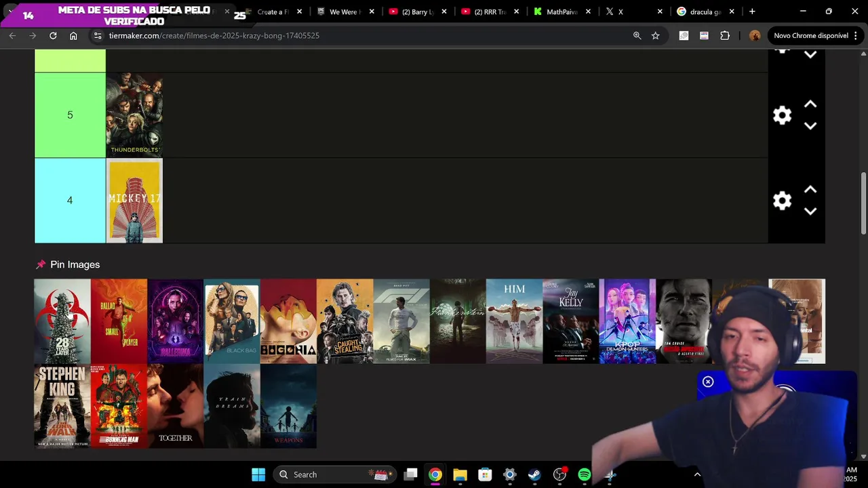Open the Chrome profile avatar

point(755,35)
